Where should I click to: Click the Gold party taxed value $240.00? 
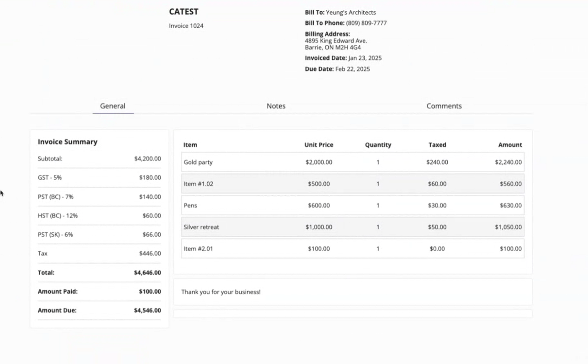pos(437,162)
